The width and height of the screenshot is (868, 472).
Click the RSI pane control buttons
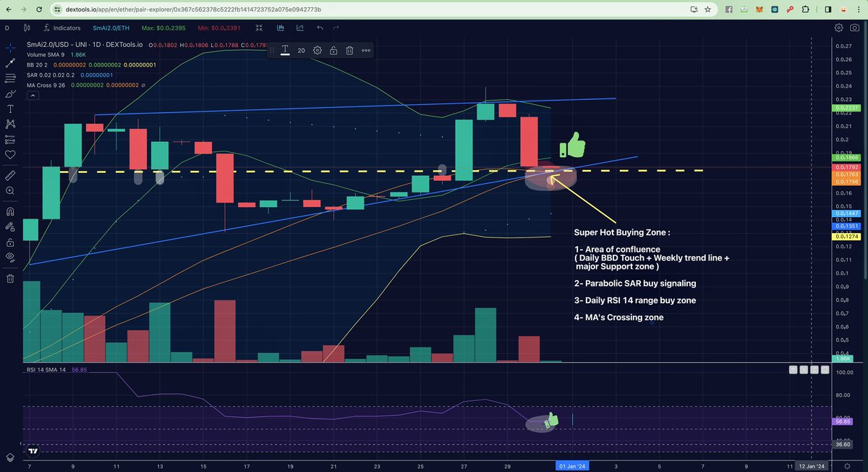(809, 369)
